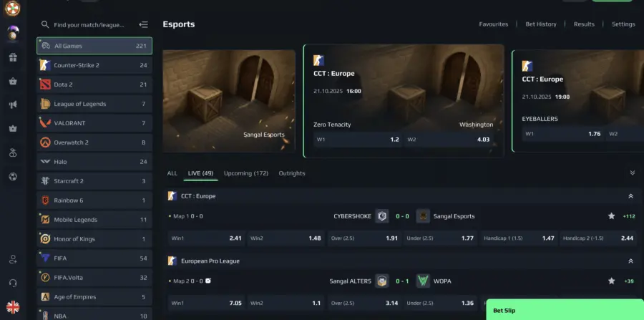This screenshot has height=320, width=644.
Task: Select Win1 odds 2.41 for CYBERSHOKE
Action: pyautogui.click(x=207, y=238)
